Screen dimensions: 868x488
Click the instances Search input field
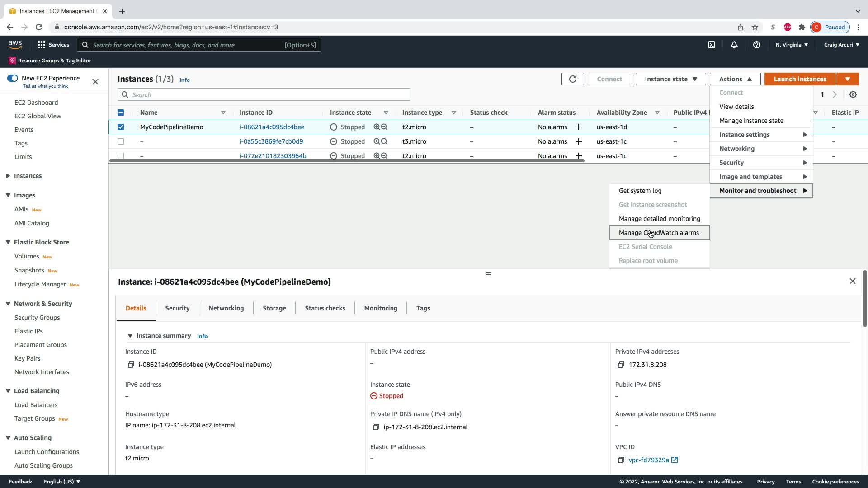coord(264,95)
